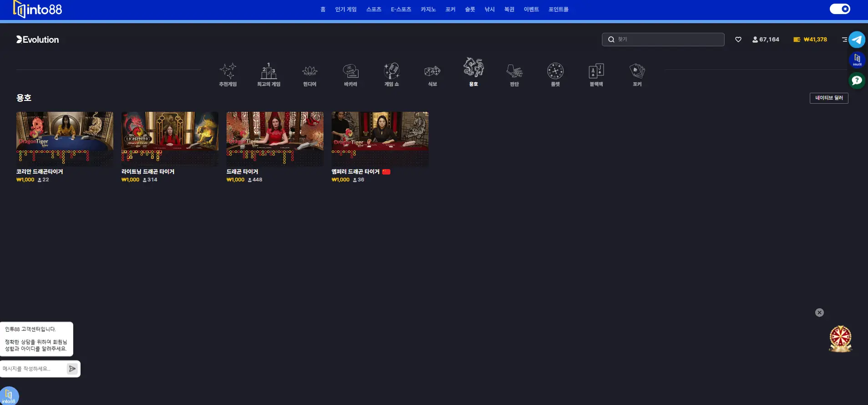Open the 엠퍼러 드래곤 타이거 game thumbnail
Viewport: 868px width, 405px height.
pos(380,139)
